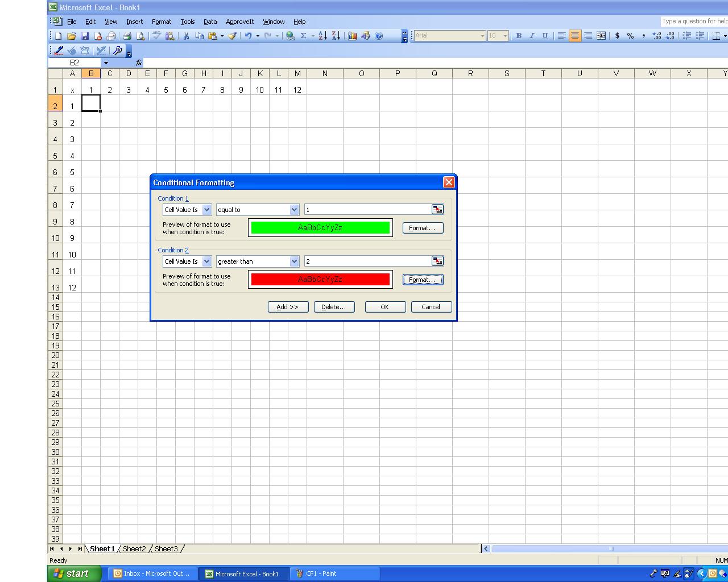This screenshot has width=728, height=582.
Task: Click the Undo arrow icon
Action: pyautogui.click(x=248, y=36)
